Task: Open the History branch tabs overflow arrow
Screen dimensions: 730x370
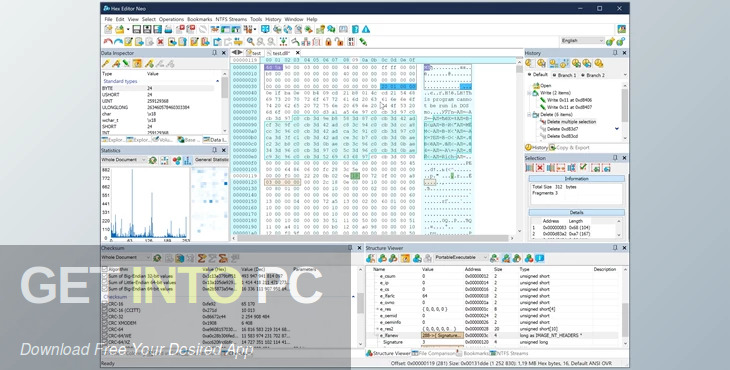Action: 625,75
